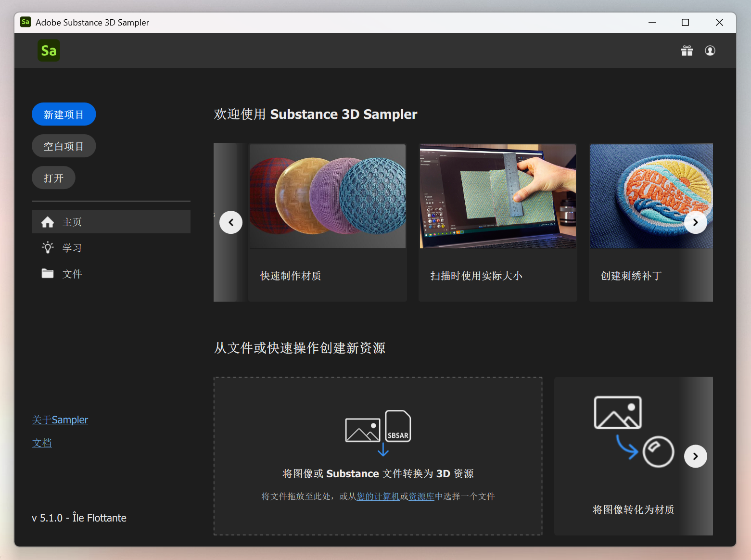
Task: Click the 您的计算机 link to browse files
Action: 378,496
